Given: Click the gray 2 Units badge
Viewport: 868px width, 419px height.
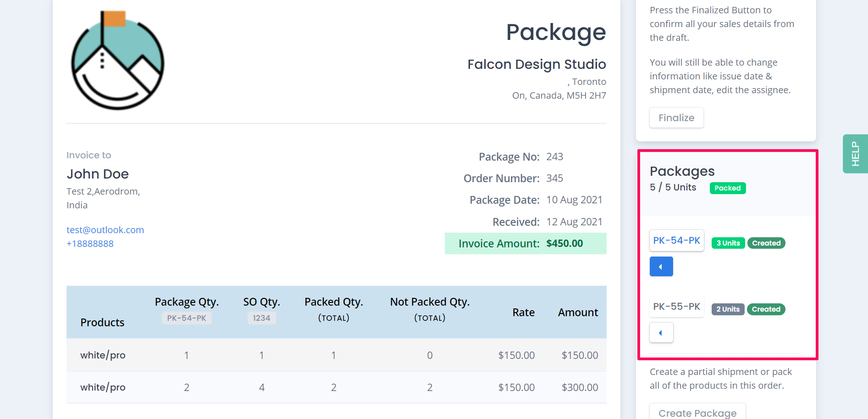Looking at the screenshot, I should [x=728, y=309].
